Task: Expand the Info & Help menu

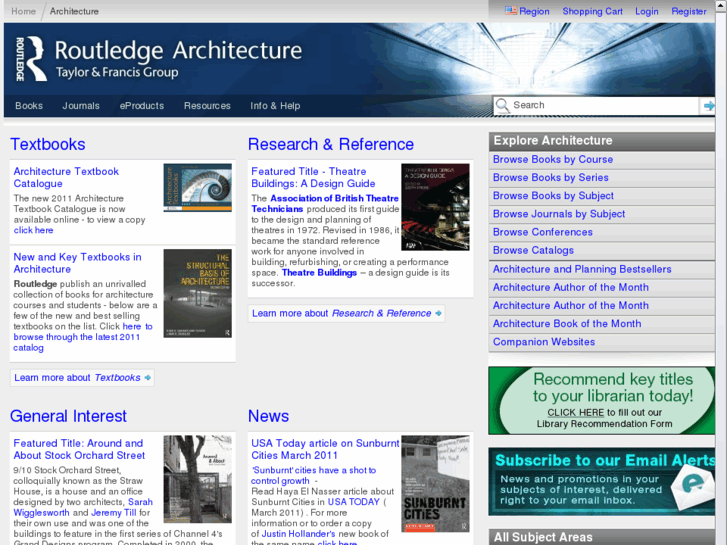Action: coord(275,106)
